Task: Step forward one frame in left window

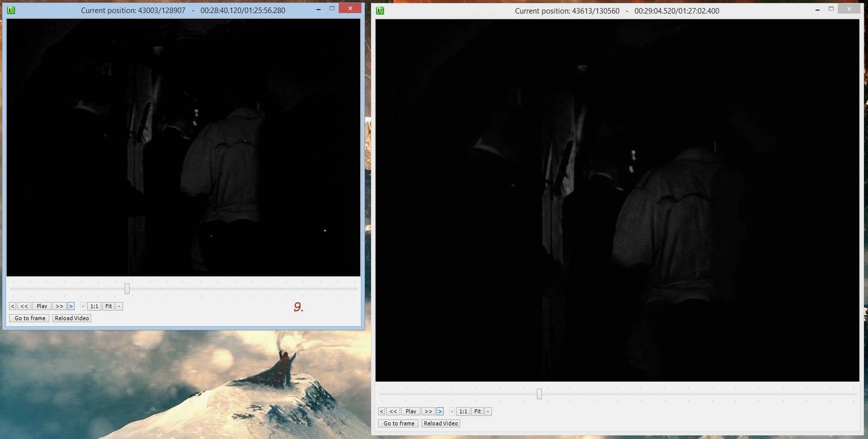Action: 71,306
